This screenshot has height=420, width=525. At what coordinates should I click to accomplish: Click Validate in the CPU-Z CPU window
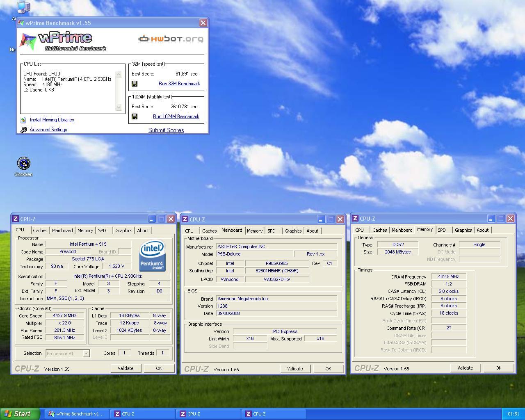click(x=126, y=368)
